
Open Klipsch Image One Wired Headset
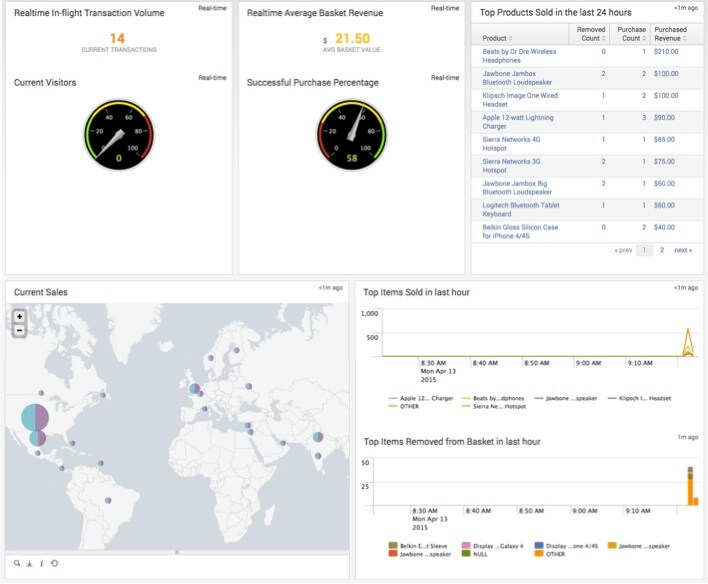520,100
